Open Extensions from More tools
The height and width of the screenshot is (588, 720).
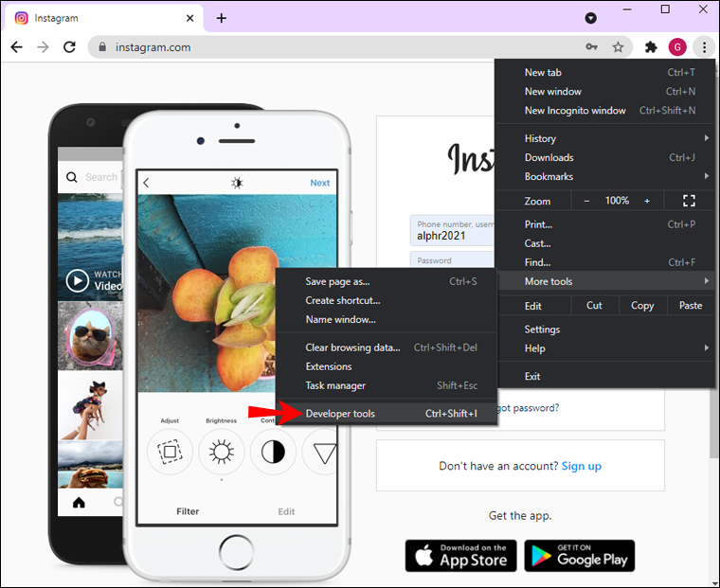(x=387, y=366)
